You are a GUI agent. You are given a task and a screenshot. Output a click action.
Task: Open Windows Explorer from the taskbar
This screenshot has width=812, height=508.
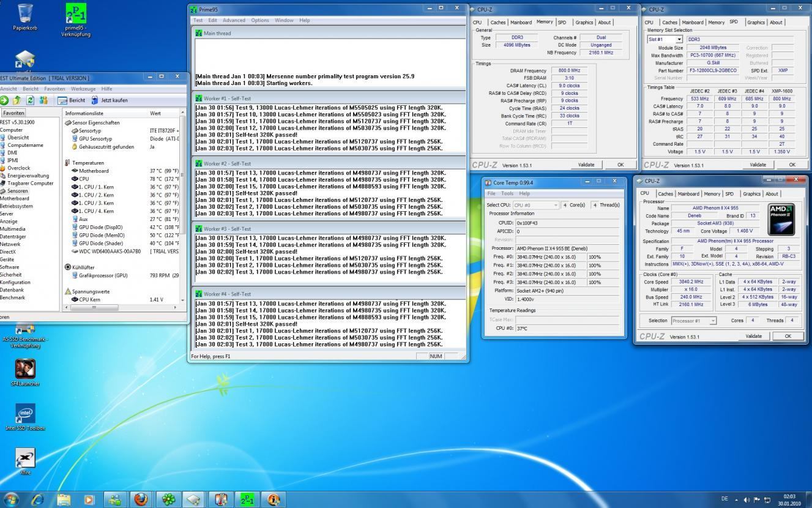[64, 499]
